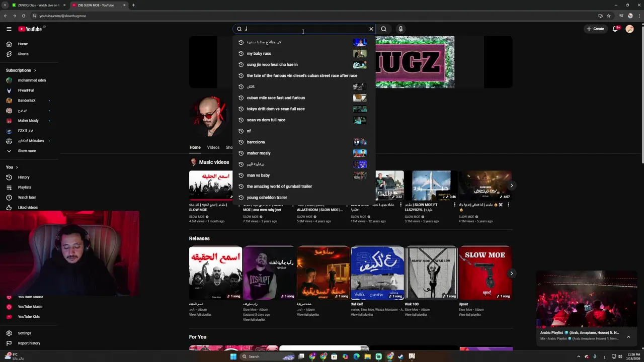This screenshot has height=362, width=644.
Task: Open the 'Wak 100' album thumbnail
Action: tap(431, 273)
